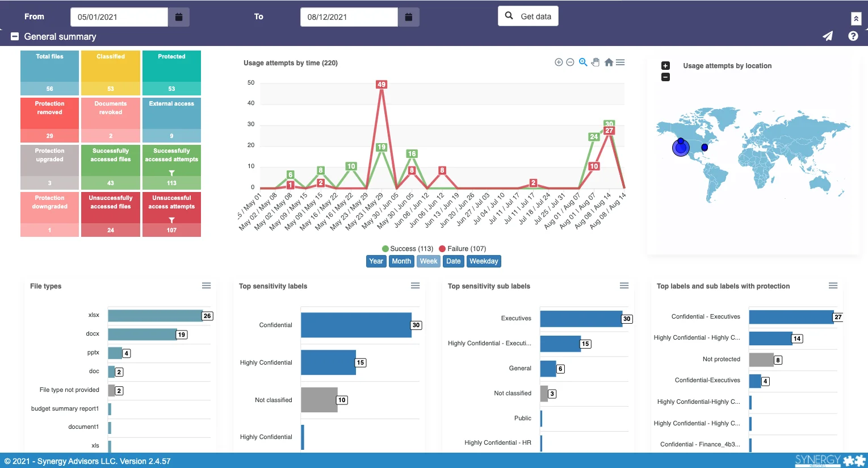The height and width of the screenshot is (468, 868).
Task: Zoom out the location map
Action: pyautogui.click(x=665, y=77)
